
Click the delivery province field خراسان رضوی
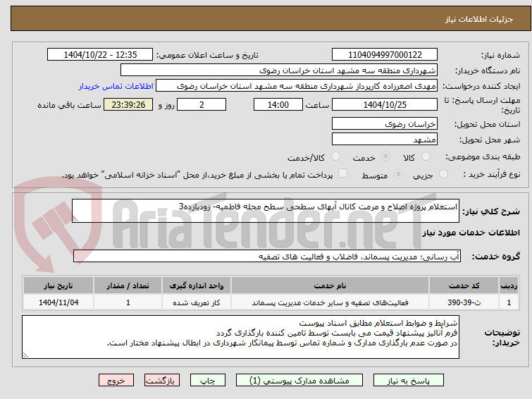385,123
